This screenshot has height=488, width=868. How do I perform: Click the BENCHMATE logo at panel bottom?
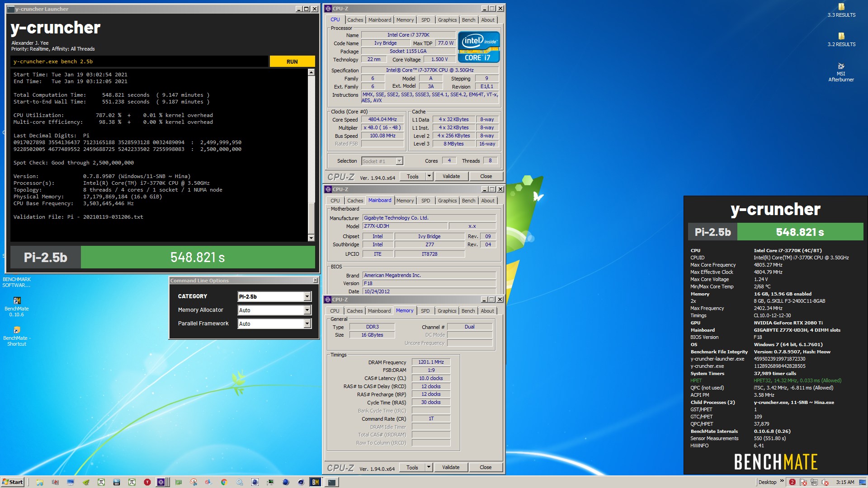point(775,462)
